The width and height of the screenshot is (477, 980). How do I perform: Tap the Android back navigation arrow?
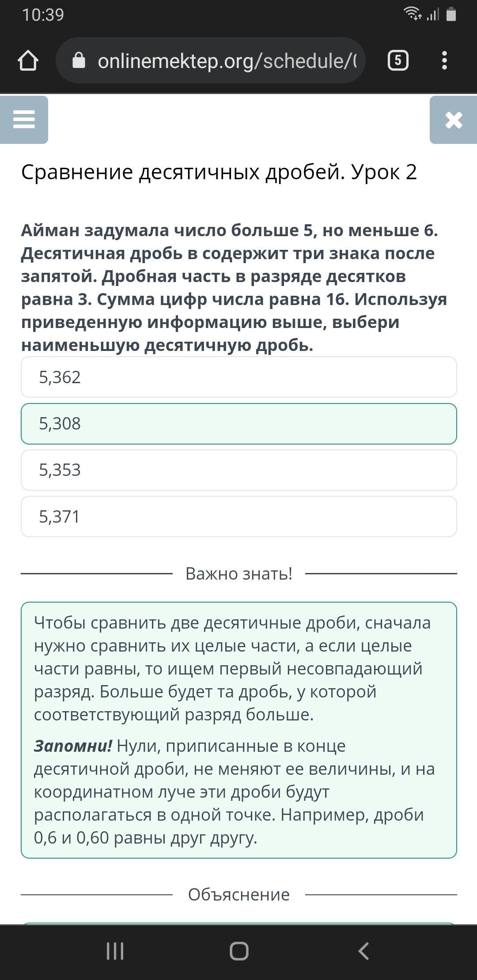[x=363, y=951]
